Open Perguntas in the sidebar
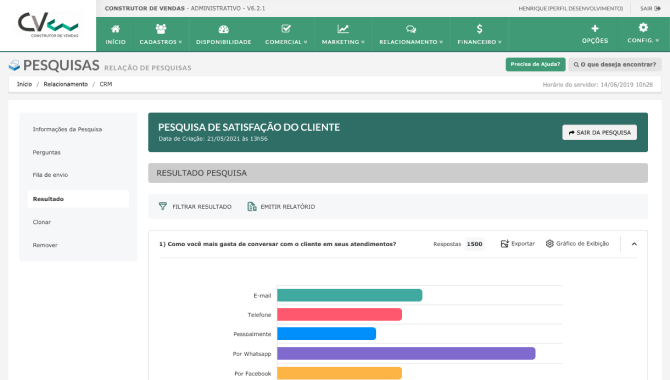This screenshot has height=380, width=670. 47,152
